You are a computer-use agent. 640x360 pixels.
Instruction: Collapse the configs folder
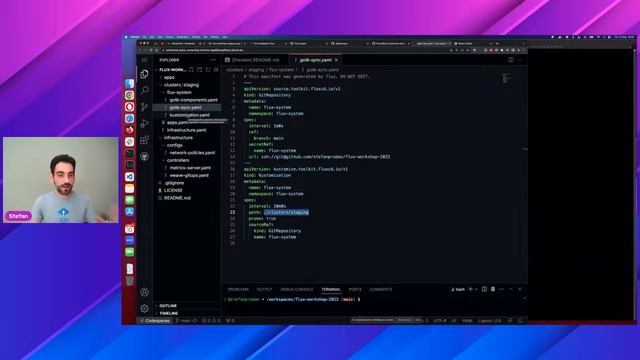tap(174, 145)
